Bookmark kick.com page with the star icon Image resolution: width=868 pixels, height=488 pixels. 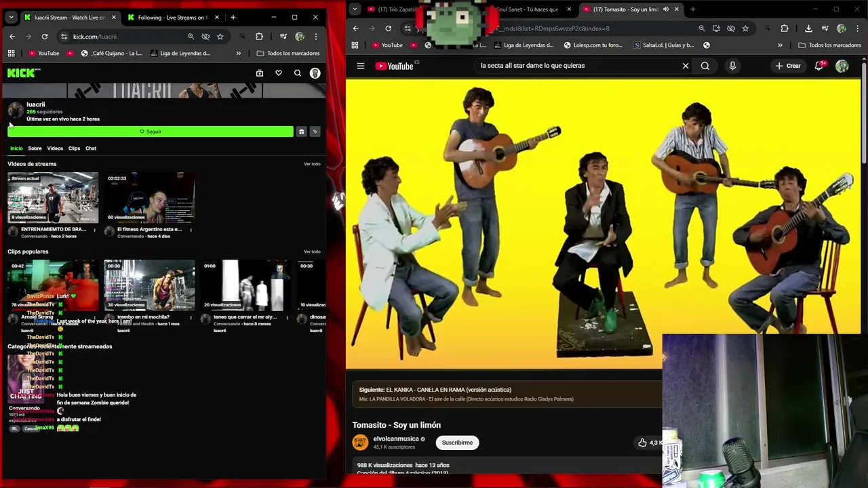tap(220, 37)
